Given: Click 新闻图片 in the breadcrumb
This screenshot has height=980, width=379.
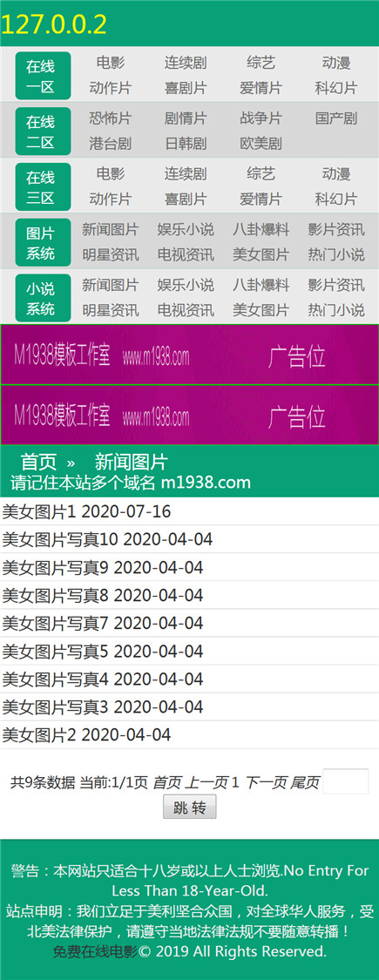Looking at the screenshot, I should tap(132, 462).
